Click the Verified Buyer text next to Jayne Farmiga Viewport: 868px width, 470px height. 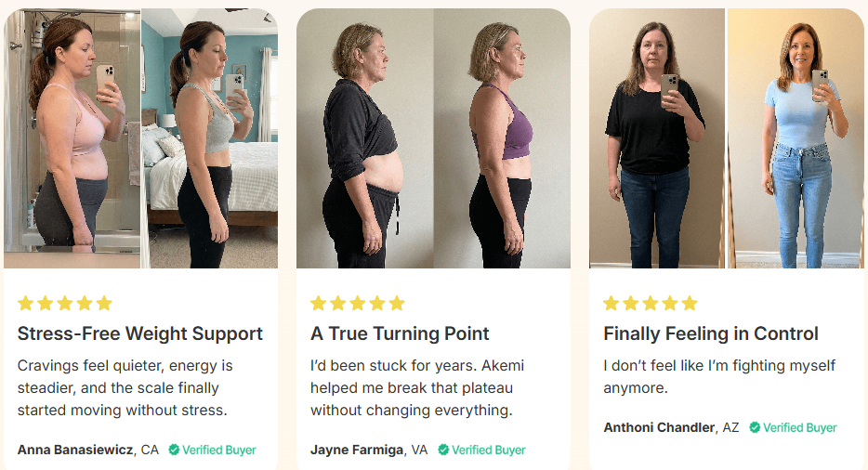point(489,450)
